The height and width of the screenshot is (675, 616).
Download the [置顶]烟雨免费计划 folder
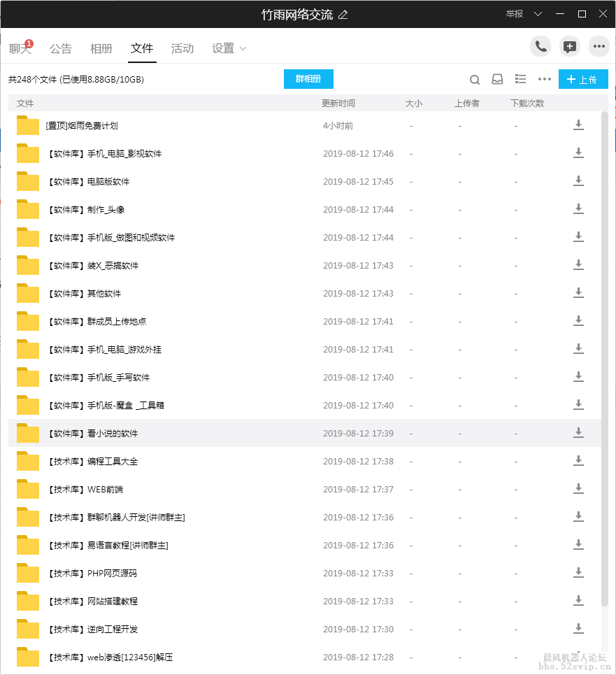[x=578, y=125]
